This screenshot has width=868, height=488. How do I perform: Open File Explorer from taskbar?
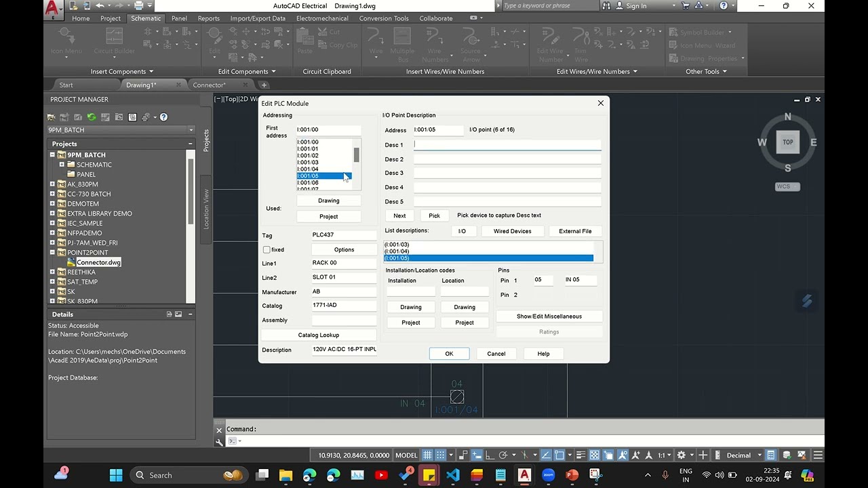coord(285,474)
